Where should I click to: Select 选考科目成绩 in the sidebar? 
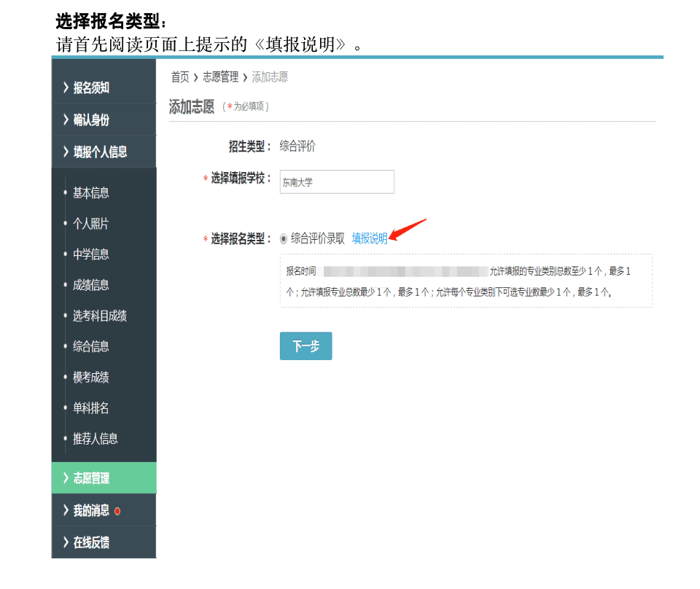pyautogui.click(x=100, y=316)
